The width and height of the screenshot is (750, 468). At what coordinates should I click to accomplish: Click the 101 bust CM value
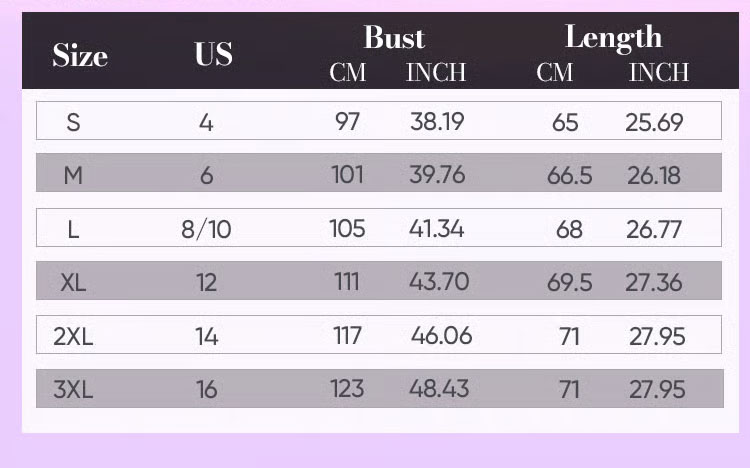click(x=347, y=175)
